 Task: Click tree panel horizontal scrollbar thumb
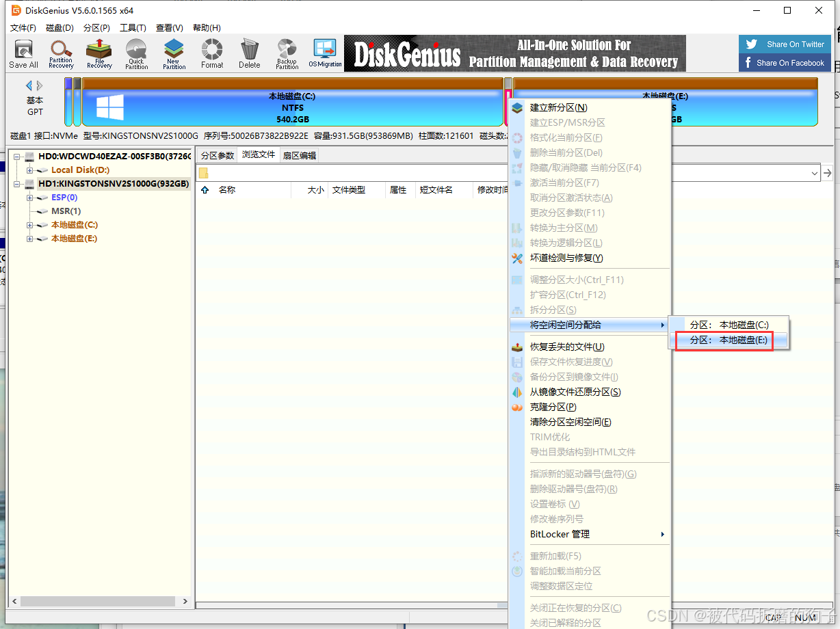coord(99,602)
